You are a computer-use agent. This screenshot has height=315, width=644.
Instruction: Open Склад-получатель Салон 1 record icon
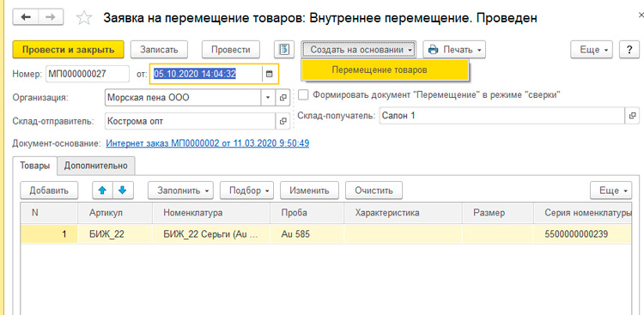[x=633, y=116]
